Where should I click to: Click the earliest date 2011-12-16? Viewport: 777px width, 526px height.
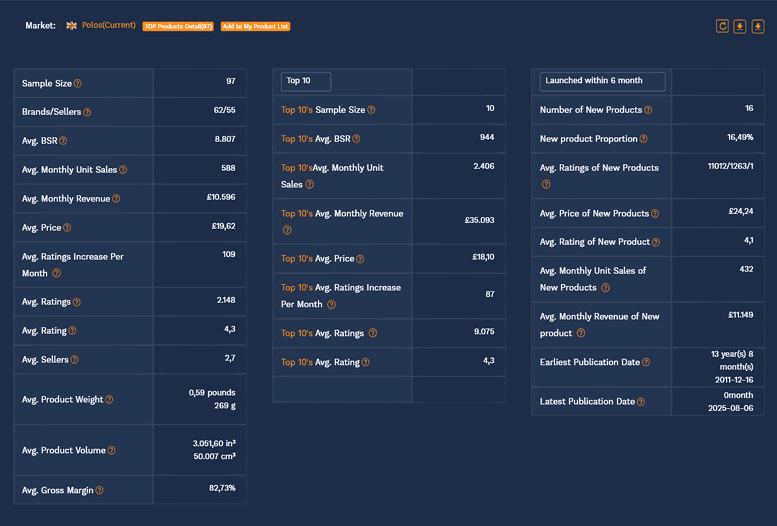click(734, 380)
